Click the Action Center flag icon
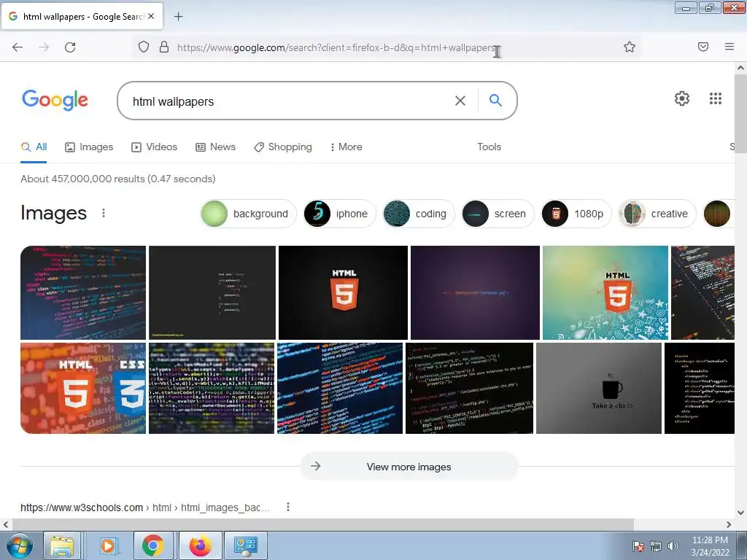747x560 pixels. 638,546
